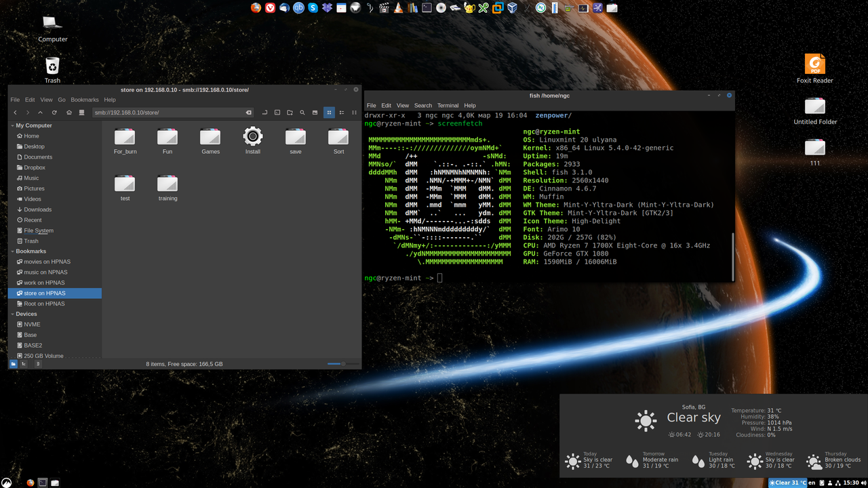
Task: Collapse the Bookmarks sidebar section
Action: [x=12, y=251]
